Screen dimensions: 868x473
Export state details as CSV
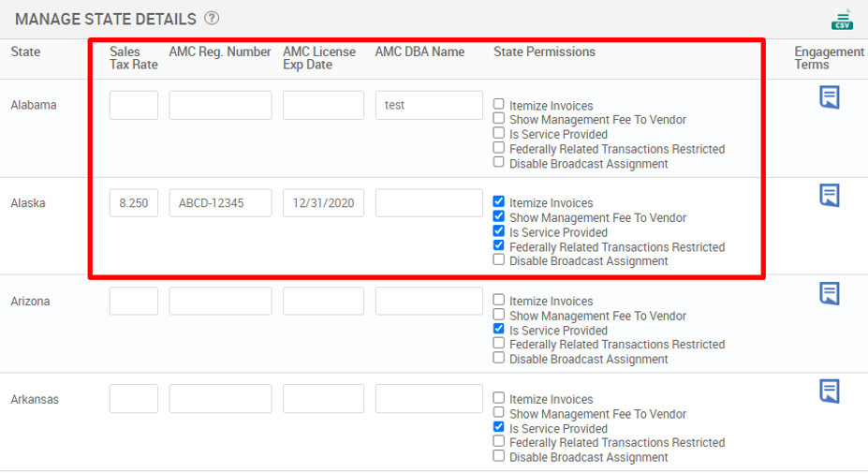pos(842,20)
